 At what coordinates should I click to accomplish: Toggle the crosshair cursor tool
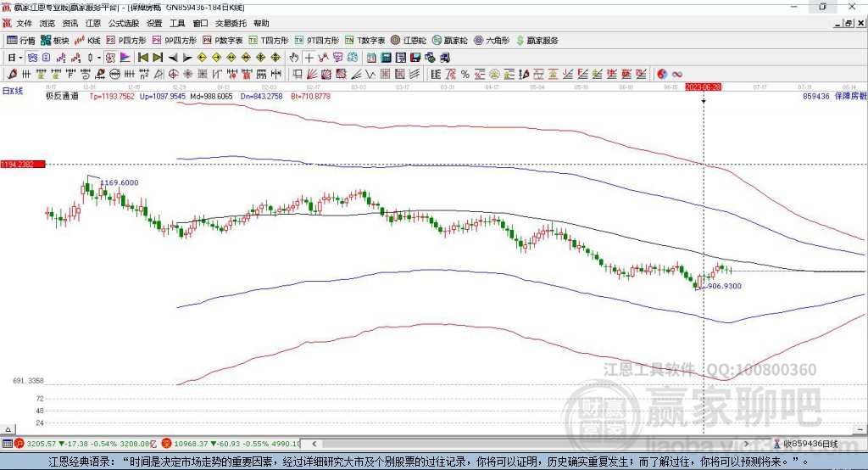(x=309, y=58)
